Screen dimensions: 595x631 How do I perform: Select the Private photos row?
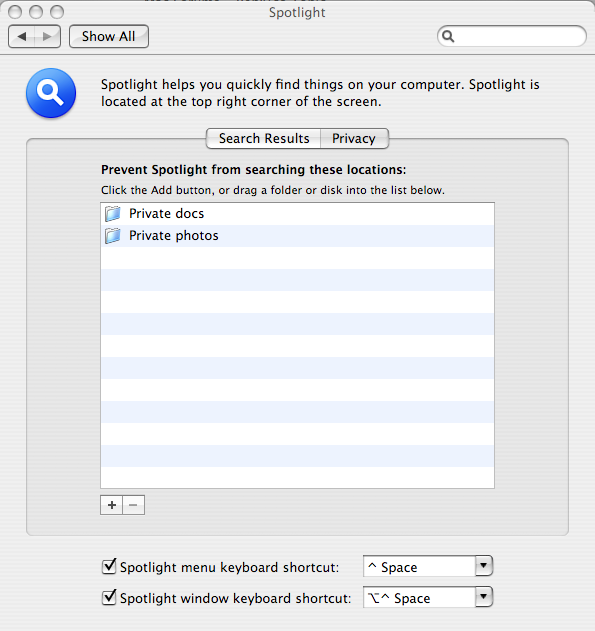(x=297, y=236)
